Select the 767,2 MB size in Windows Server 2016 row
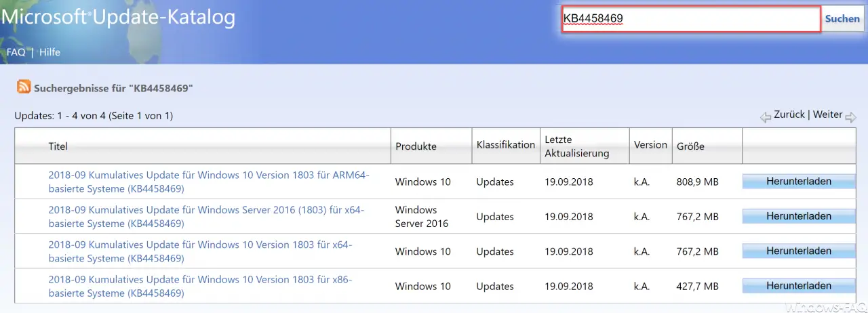 pyautogui.click(x=697, y=217)
